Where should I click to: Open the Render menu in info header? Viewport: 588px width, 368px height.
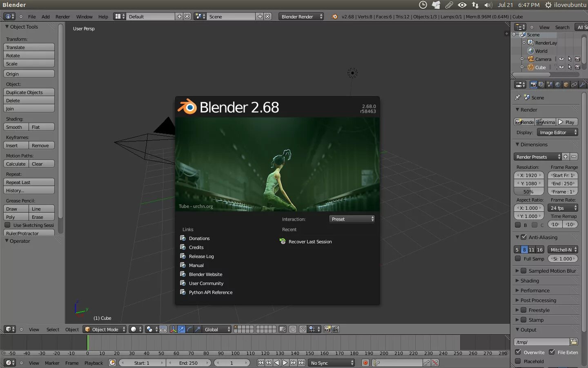pyautogui.click(x=62, y=16)
